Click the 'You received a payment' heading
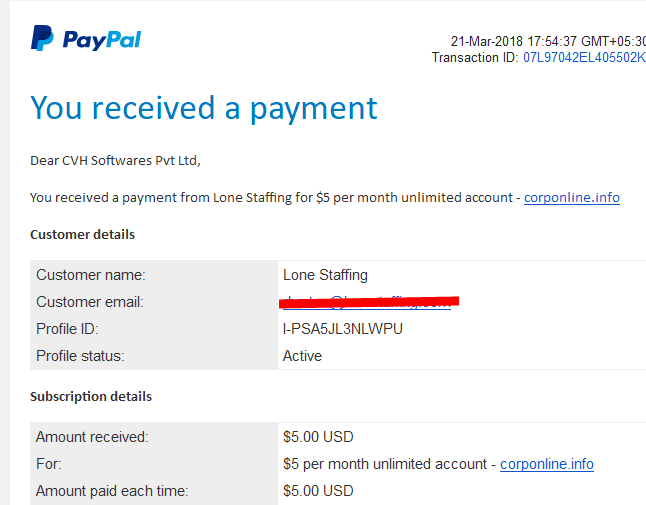Viewport: 646px width, 505px height. point(204,108)
